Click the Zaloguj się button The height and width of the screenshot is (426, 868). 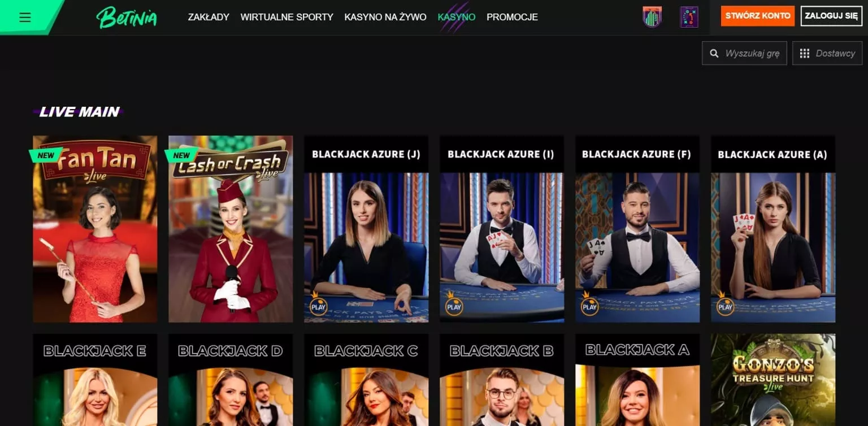[x=831, y=16]
